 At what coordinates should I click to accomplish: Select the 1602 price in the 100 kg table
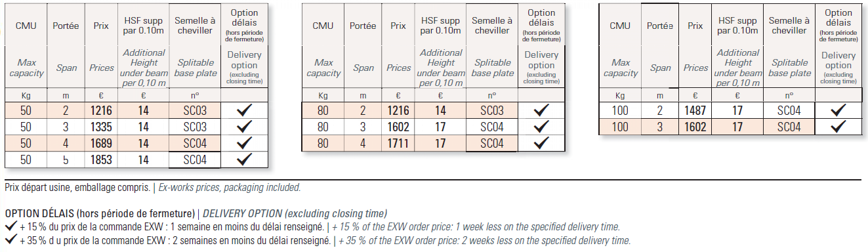pyautogui.click(x=695, y=127)
